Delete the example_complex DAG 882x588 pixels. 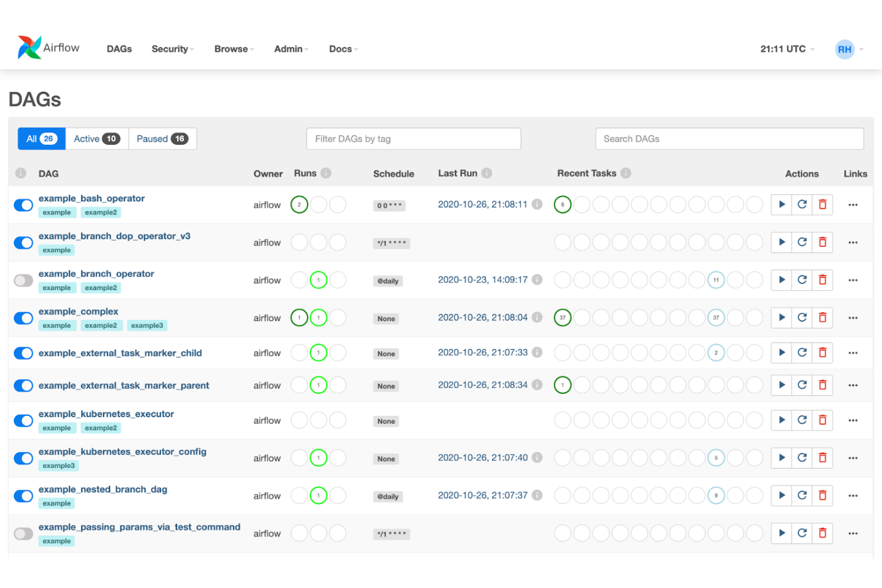[x=822, y=318]
